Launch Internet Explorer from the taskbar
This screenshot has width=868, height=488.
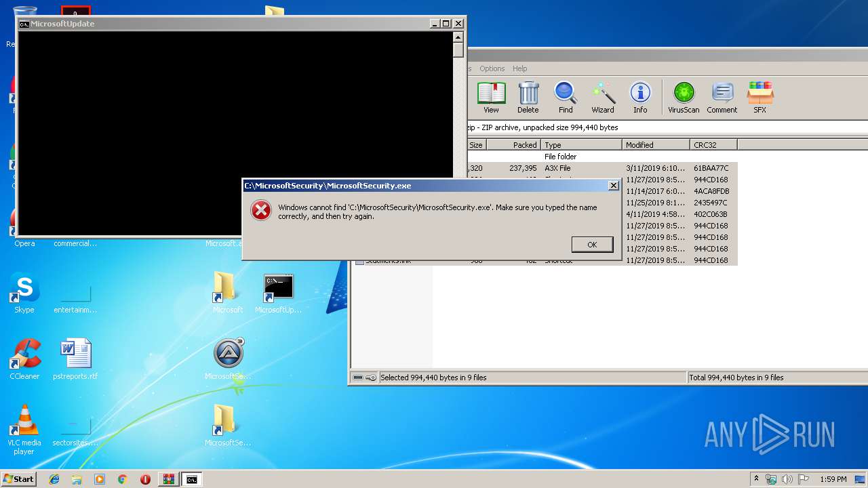click(x=54, y=479)
